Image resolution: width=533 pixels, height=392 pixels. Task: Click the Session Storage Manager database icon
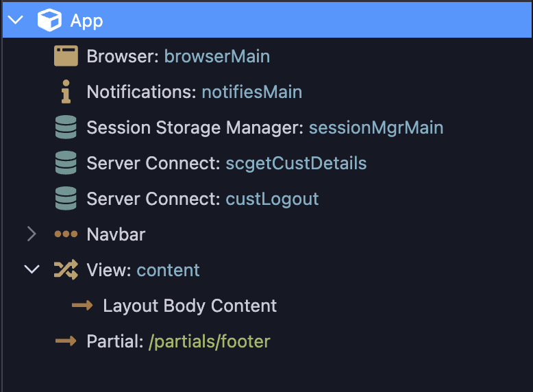(x=66, y=127)
